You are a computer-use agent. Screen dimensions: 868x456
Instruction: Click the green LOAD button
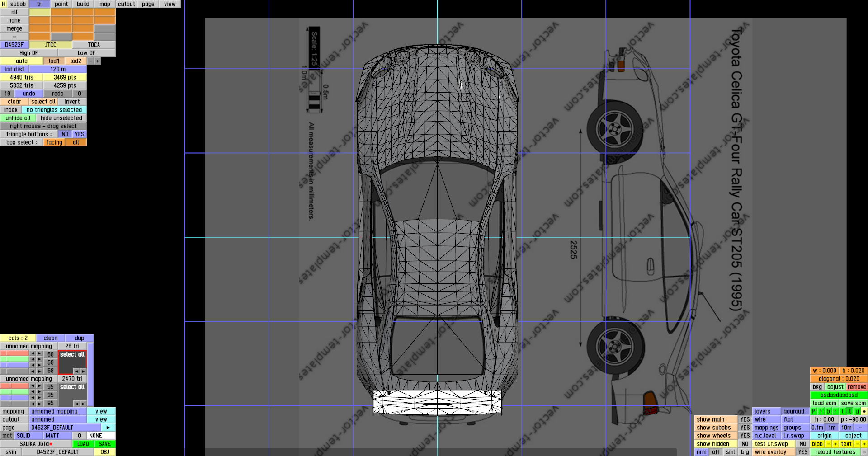point(83,444)
